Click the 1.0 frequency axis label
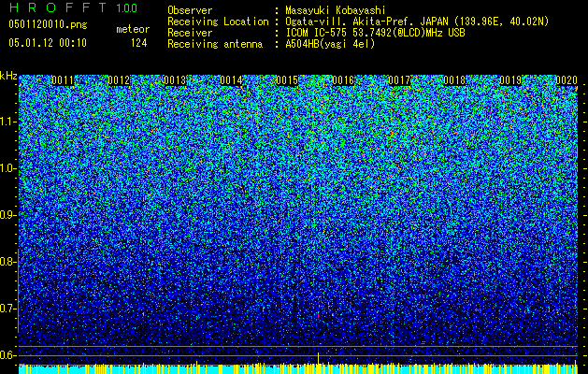The height and width of the screenshot is (374, 588). [7, 168]
